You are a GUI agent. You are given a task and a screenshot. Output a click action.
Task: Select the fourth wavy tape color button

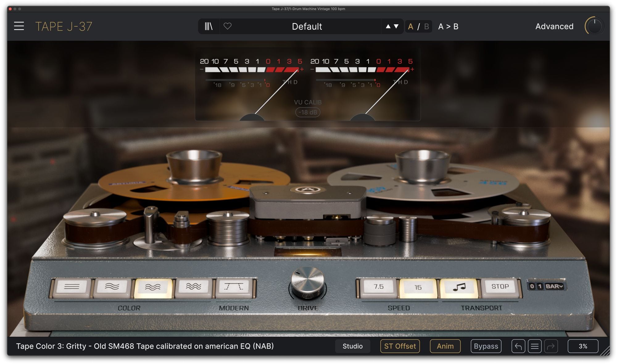coord(193,287)
